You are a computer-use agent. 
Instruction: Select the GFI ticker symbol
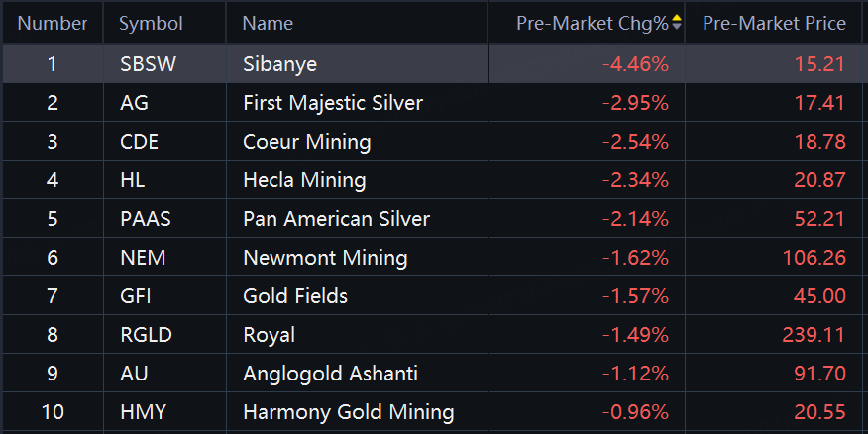click(x=136, y=296)
